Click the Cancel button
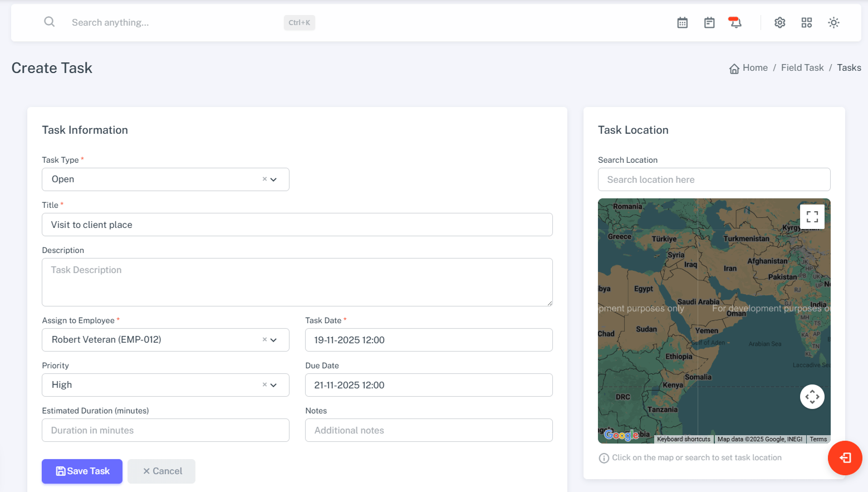 click(161, 471)
